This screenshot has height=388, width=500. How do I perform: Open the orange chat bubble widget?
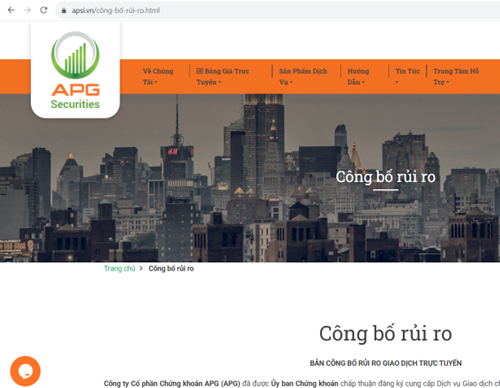25,371
